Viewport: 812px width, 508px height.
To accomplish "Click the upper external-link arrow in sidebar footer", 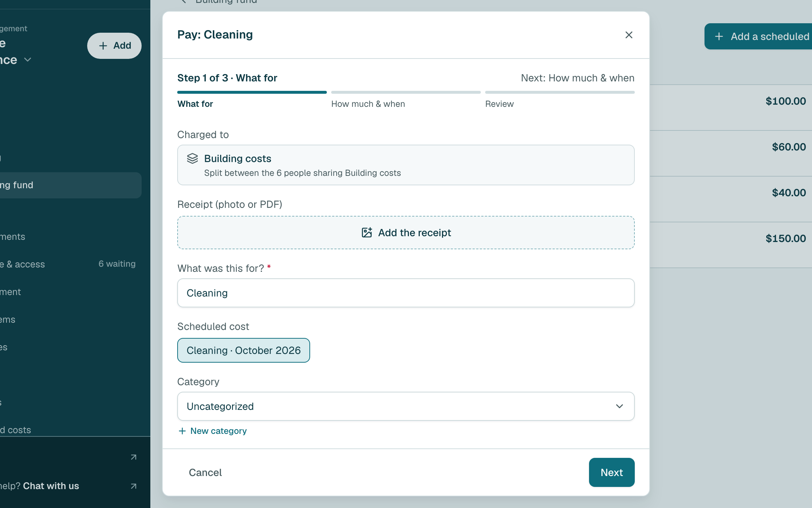I will tap(133, 457).
